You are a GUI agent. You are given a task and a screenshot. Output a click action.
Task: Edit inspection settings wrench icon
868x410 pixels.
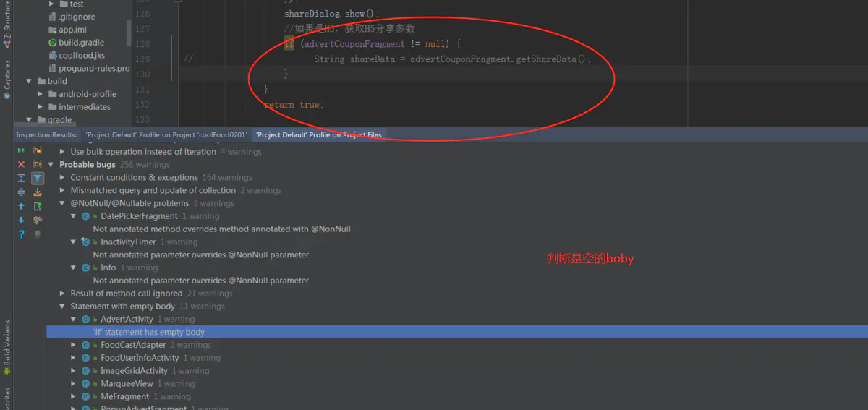tap(38, 220)
